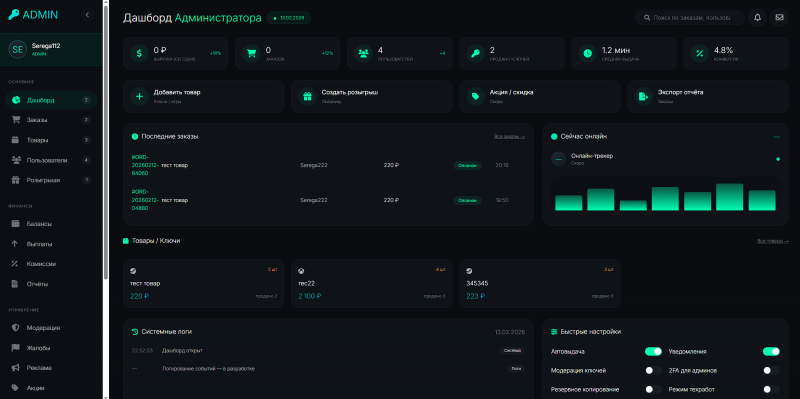Viewport: 800px width, 399px height.
Task: Enable the 2FA для админов toggle
Action: (771, 370)
